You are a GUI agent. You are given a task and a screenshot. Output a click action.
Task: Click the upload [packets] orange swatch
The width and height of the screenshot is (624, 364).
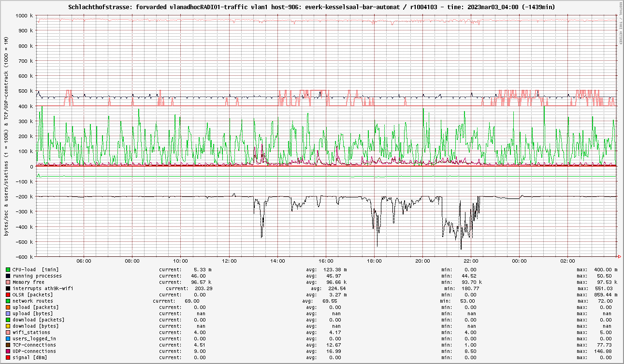click(x=8, y=307)
